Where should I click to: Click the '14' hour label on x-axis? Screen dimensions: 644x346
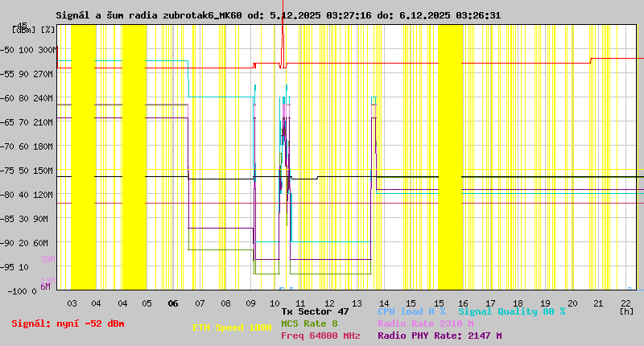point(384,303)
